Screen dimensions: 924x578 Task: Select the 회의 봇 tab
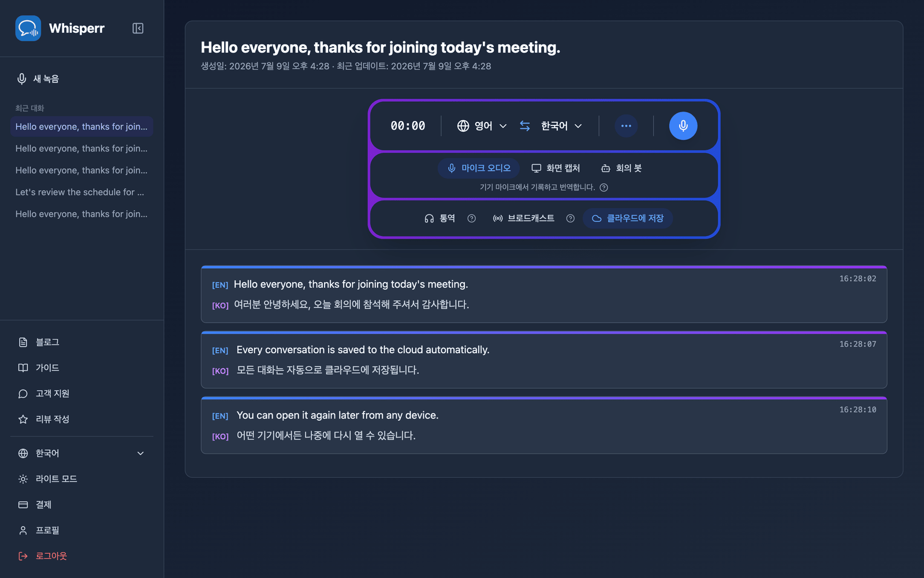[x=621, y=168]
